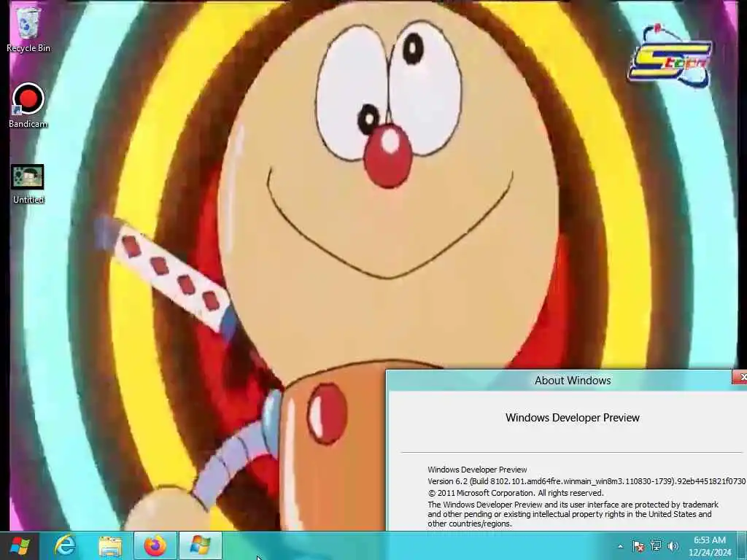Click the Windows Developer Preview heading
Screen dimensions: 747x560
click(572, 418)
